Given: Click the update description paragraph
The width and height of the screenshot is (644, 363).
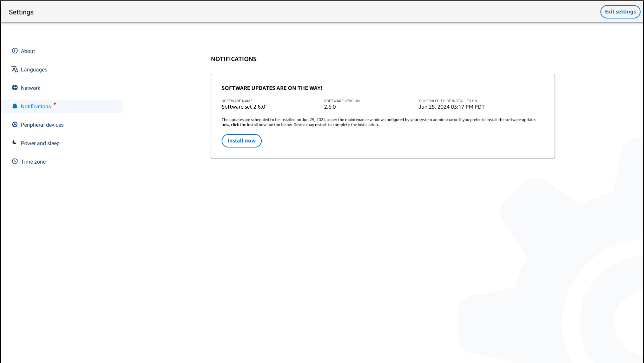Looking at the screenshot, I should 379,122.
